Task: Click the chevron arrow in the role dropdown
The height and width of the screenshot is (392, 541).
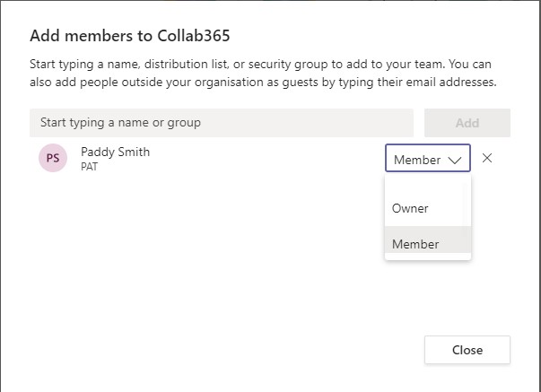Action: (x=454, y=160)
